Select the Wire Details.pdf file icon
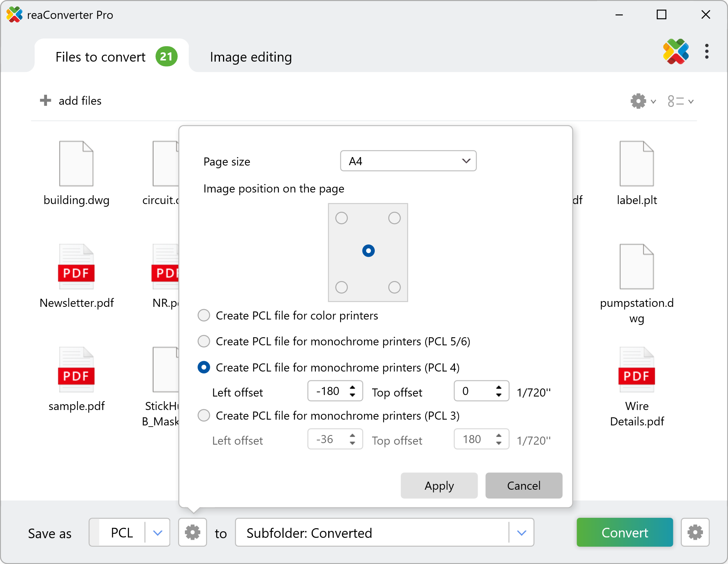Image resolution: width=728 pixels, height=564 pixels. pos(636,370)
